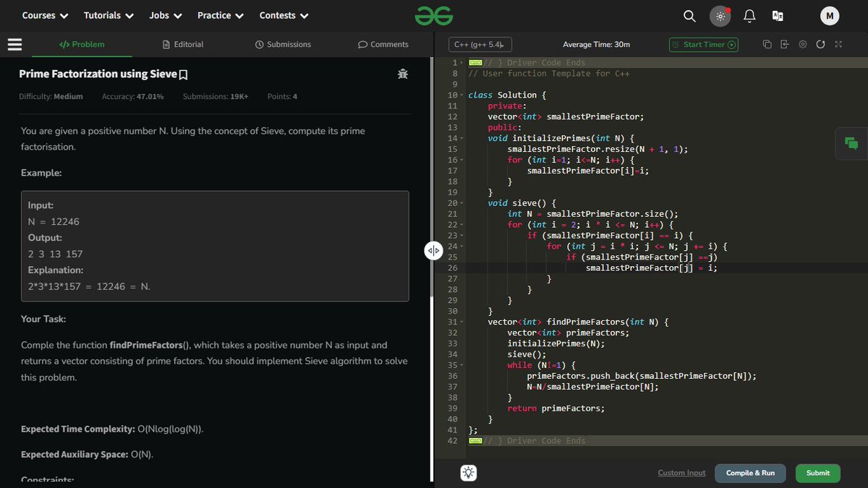Expand the Jobs dropdown
868x488 pixels.
click(x=166, y=15)
